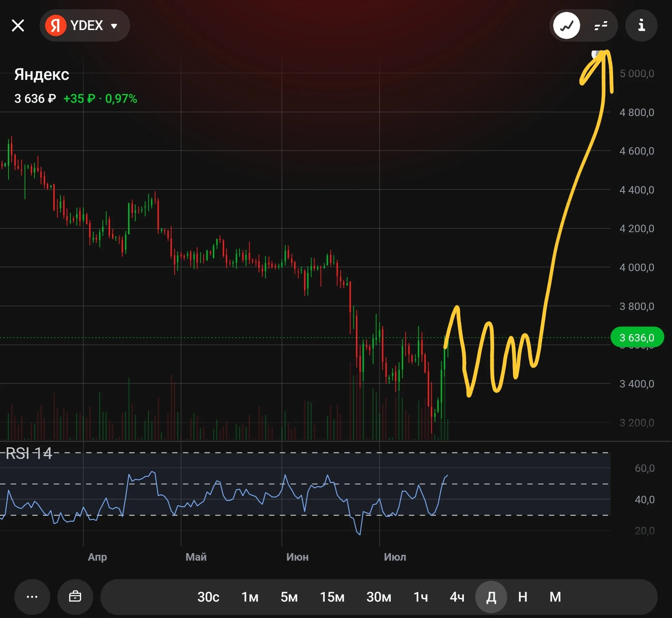Open the YDEX ticker dropdown
This screenshot has width=672, height=618.
point(85,25)
